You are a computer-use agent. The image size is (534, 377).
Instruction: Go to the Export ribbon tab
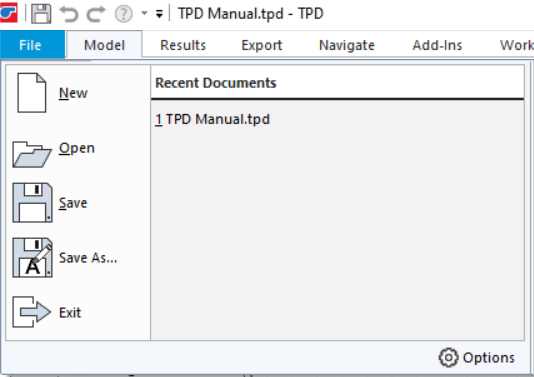(262, 45)
